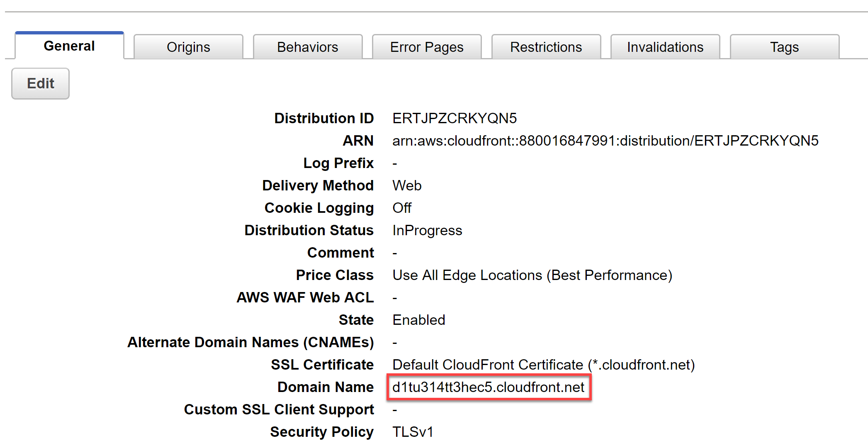This screenshot has width=868, height=448.
Task: Go to the Error Pages tab
Action: (x=427, y=47)
